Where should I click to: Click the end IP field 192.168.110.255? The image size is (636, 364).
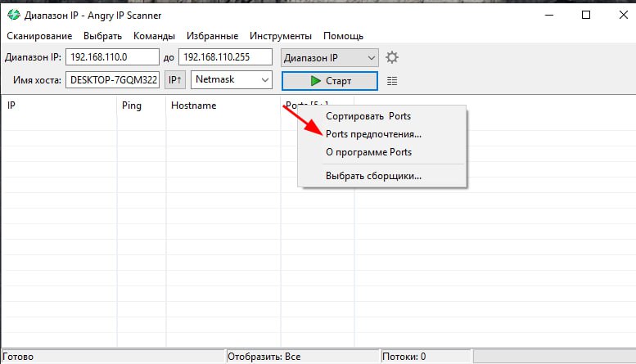click(226, 58)
